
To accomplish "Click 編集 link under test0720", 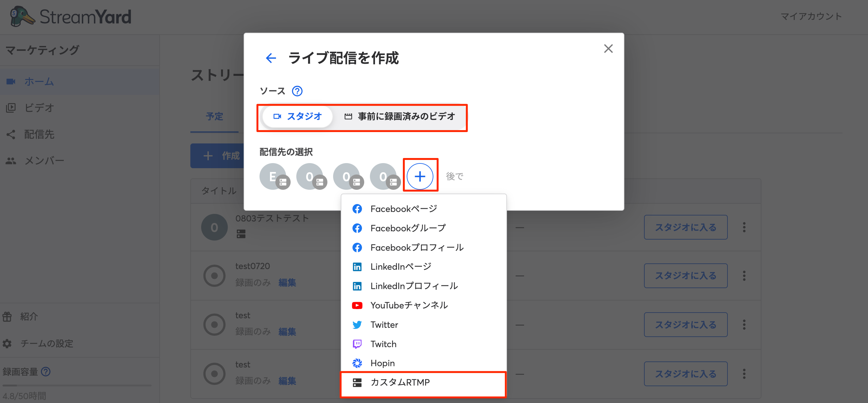I will [x=287, y=282].
